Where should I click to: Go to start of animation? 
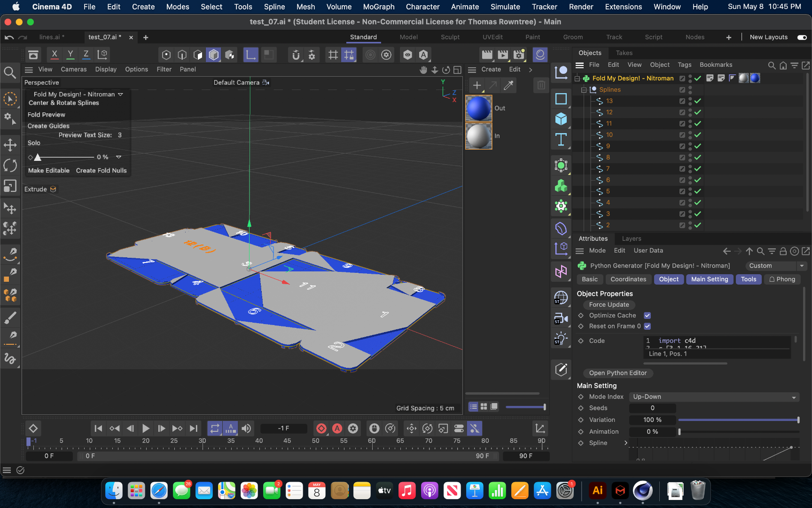pyautogui.click(x=98, y=429)
